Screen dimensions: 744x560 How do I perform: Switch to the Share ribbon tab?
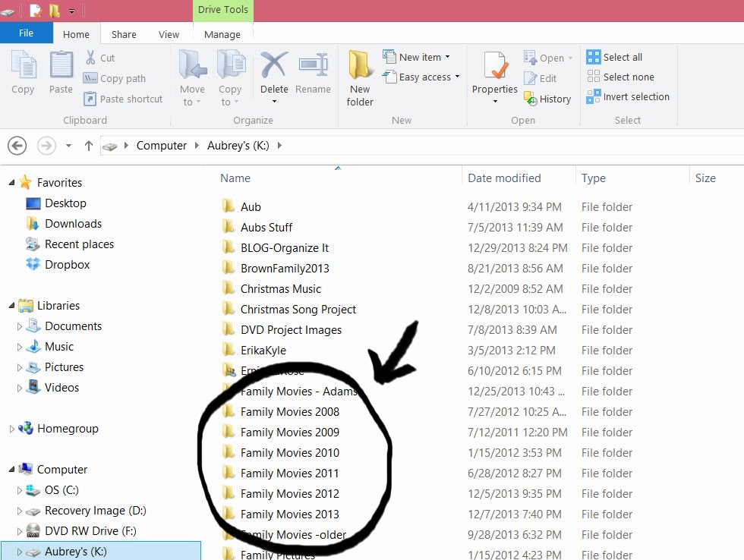click(x=124, y=34)
